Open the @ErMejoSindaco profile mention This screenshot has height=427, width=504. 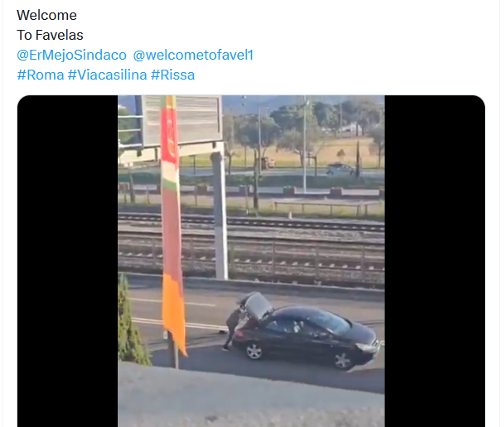71,55
